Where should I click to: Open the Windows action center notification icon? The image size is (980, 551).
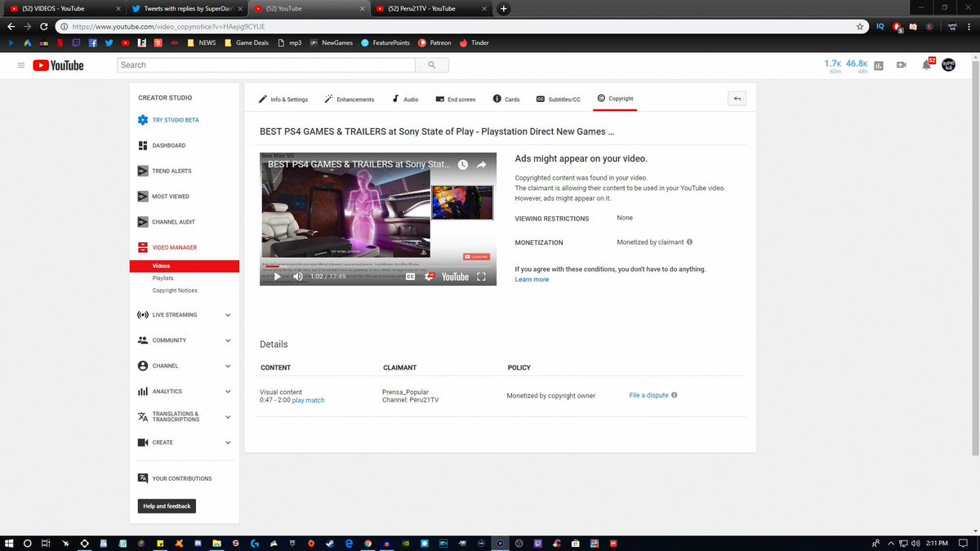tap(962, 543)
